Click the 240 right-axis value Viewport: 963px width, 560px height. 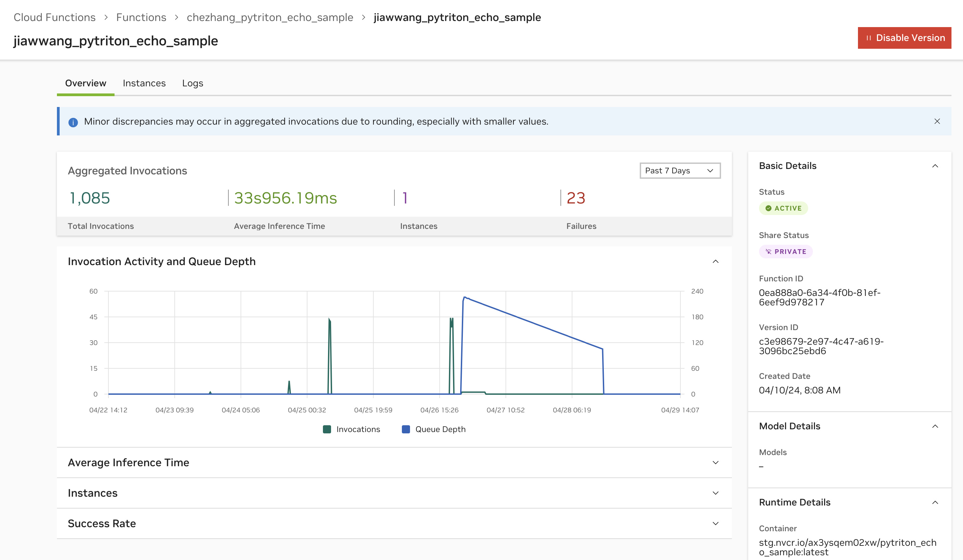point(697,291)
